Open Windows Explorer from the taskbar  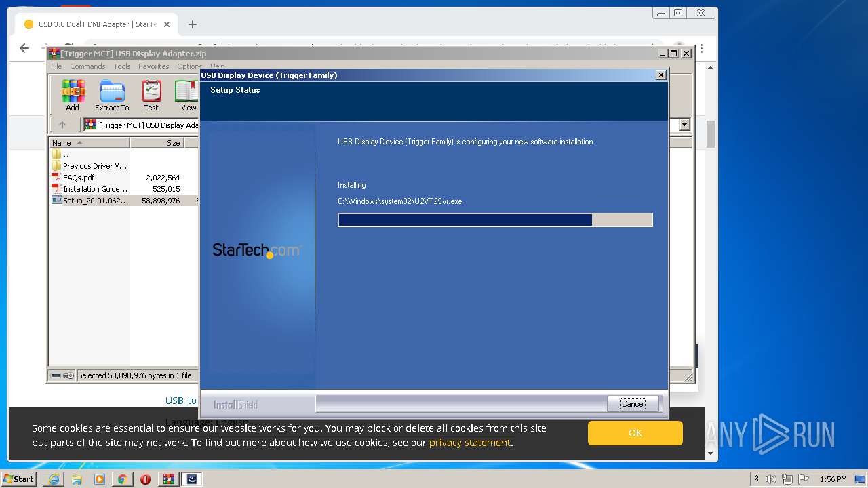(77, 479)
